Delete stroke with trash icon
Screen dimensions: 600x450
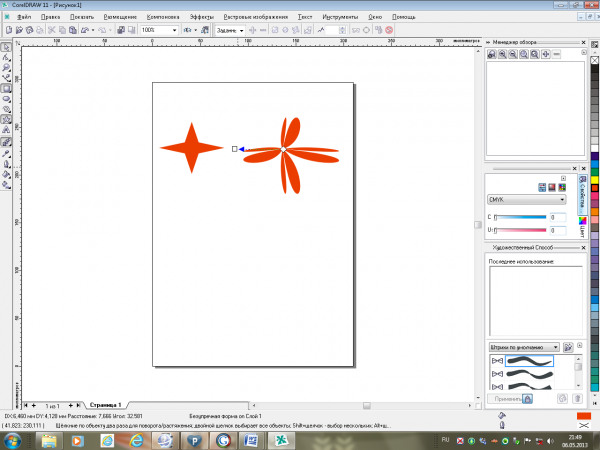577,399
